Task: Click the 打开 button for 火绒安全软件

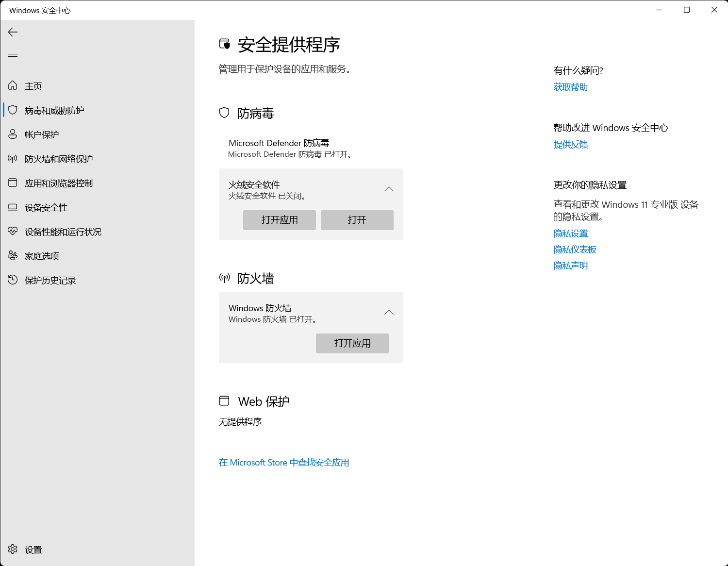Action: [357, 220]
